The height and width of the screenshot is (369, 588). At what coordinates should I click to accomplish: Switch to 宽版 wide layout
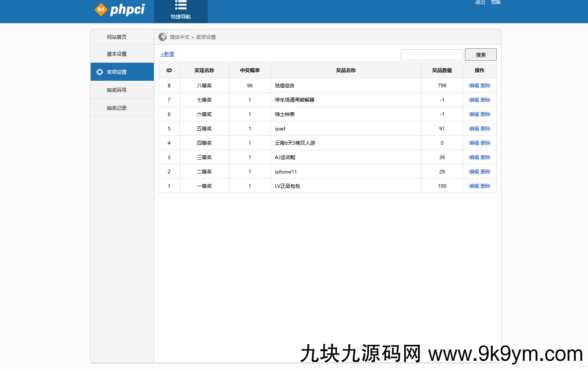pyautogui.click(x=496, y=2)
